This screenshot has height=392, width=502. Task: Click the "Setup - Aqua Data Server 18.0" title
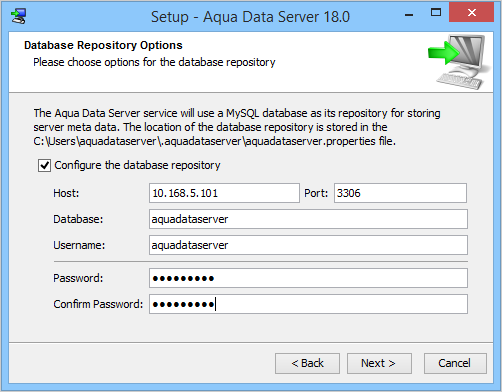250,17
